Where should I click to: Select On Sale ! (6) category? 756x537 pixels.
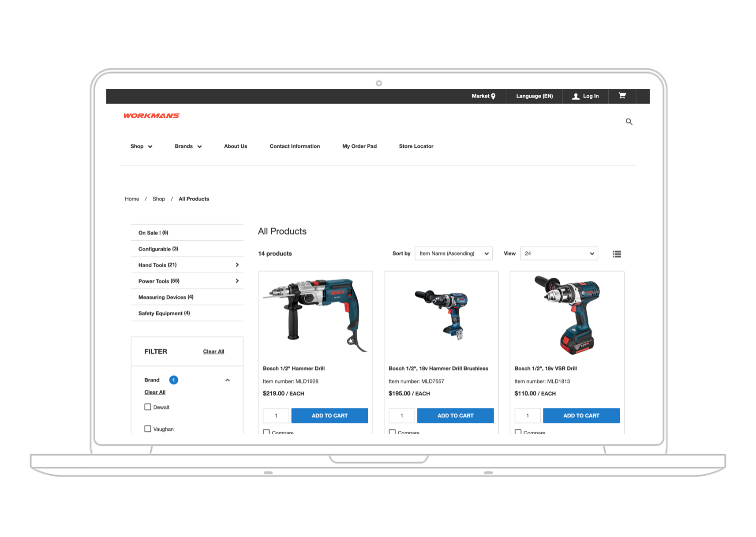pos(187,233)
